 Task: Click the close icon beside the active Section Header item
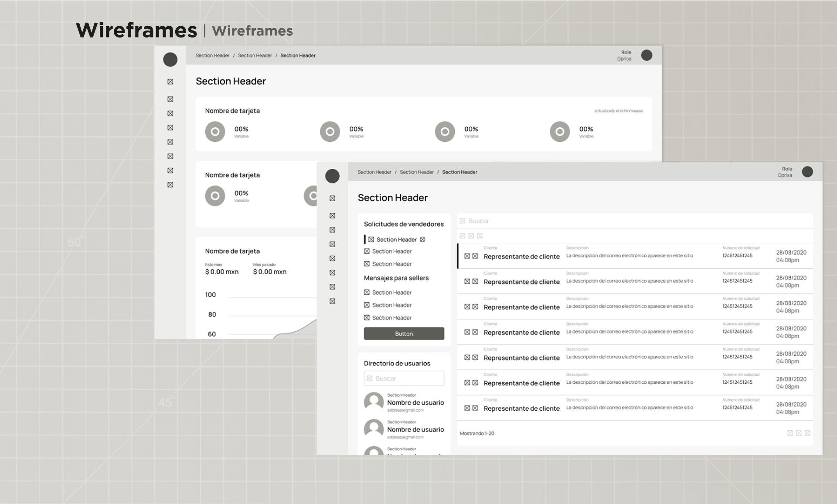[422, 239]
